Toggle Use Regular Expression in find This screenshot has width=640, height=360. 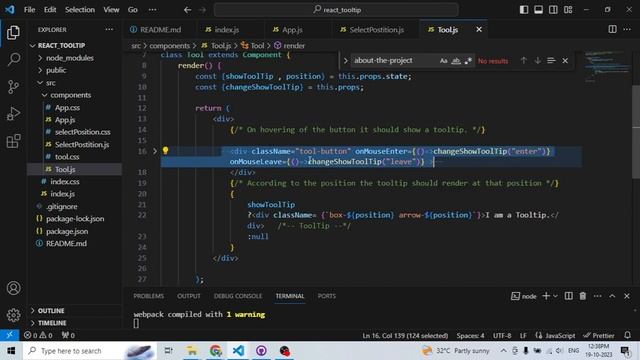(x=468, y=61)
